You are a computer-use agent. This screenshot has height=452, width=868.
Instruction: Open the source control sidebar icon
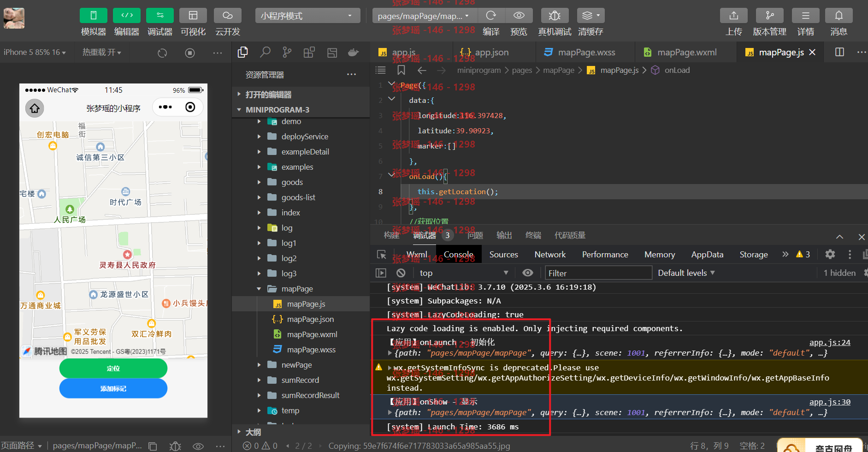pyautogui.click(x=287, y=53)
